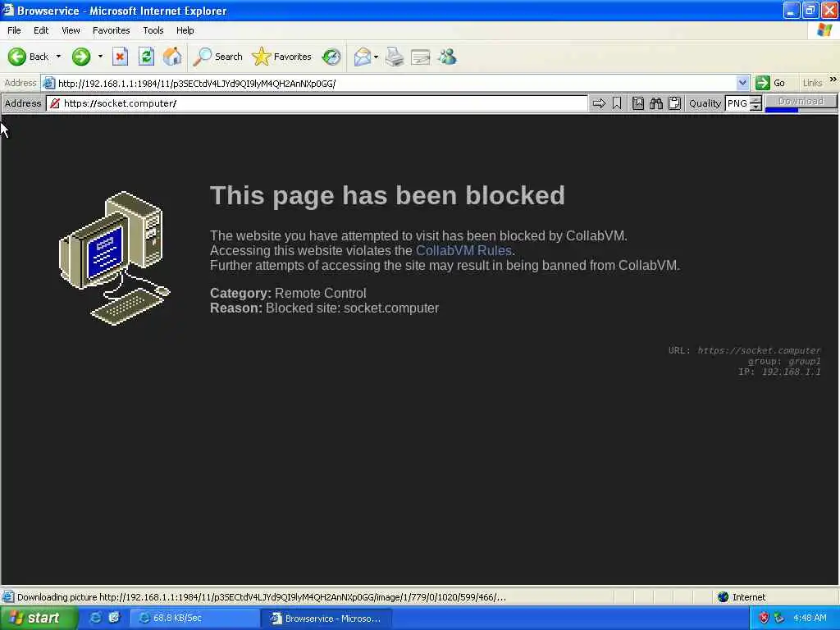The height and width of the screenshot is (630, 840).
Task: Click the Windows start button
Action: pos(39,618)
